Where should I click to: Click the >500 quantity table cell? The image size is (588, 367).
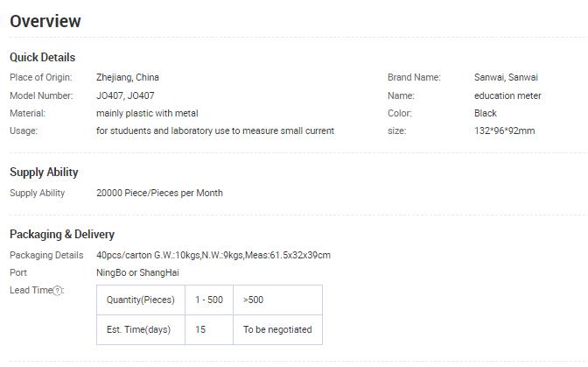point(278,300)
